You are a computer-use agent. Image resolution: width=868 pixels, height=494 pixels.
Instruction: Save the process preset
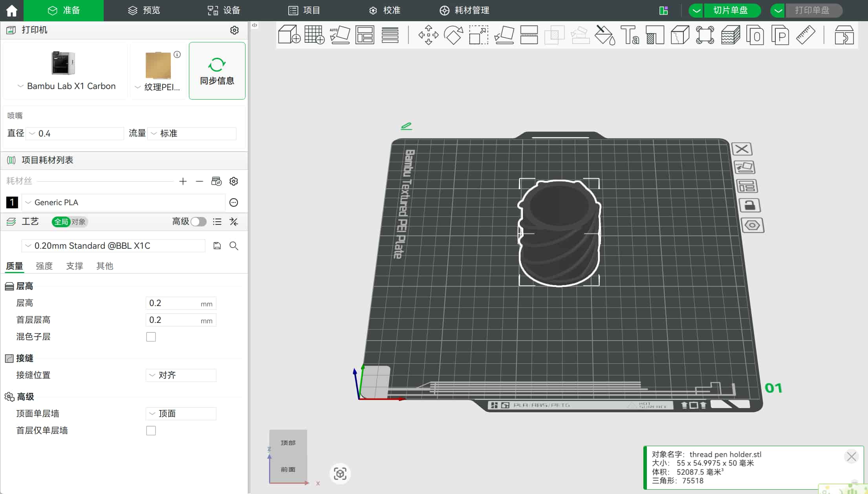(217, 246)
